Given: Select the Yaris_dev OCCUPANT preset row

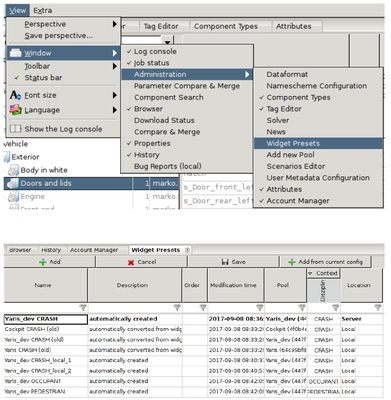Looking at the screenshot, I should [193, 381].
